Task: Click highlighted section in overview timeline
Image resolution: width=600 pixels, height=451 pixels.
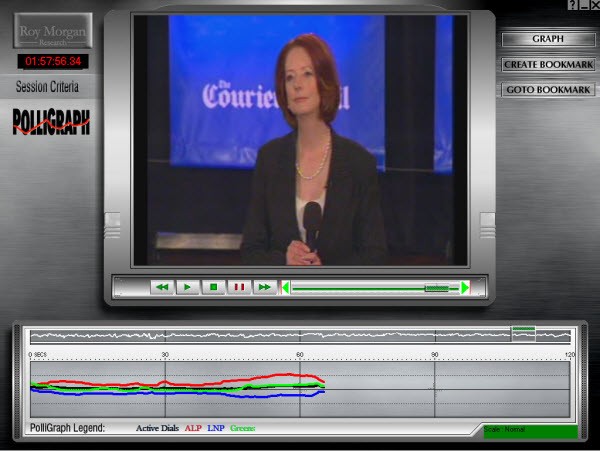Action: pos(523,335)
